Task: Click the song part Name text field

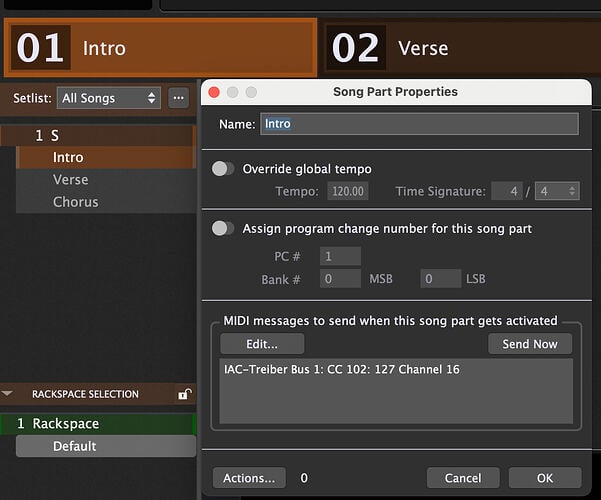Action: (419, 124)
